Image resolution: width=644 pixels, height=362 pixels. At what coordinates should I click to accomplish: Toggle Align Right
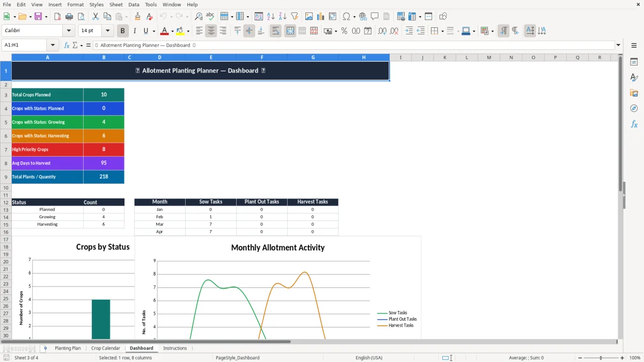click(223, 31)
